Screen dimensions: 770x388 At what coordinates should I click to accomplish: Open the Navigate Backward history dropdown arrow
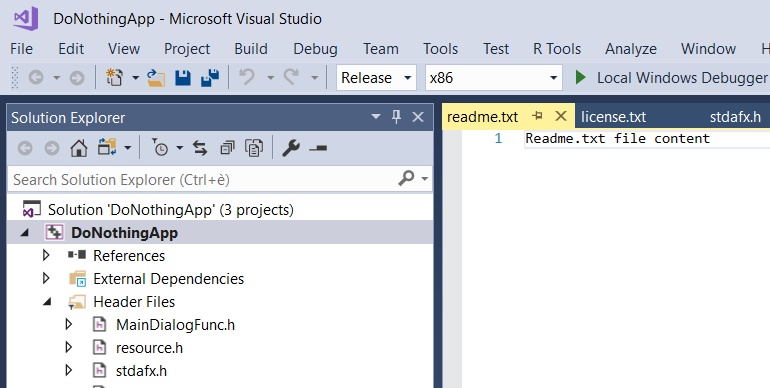pos(56,78)
